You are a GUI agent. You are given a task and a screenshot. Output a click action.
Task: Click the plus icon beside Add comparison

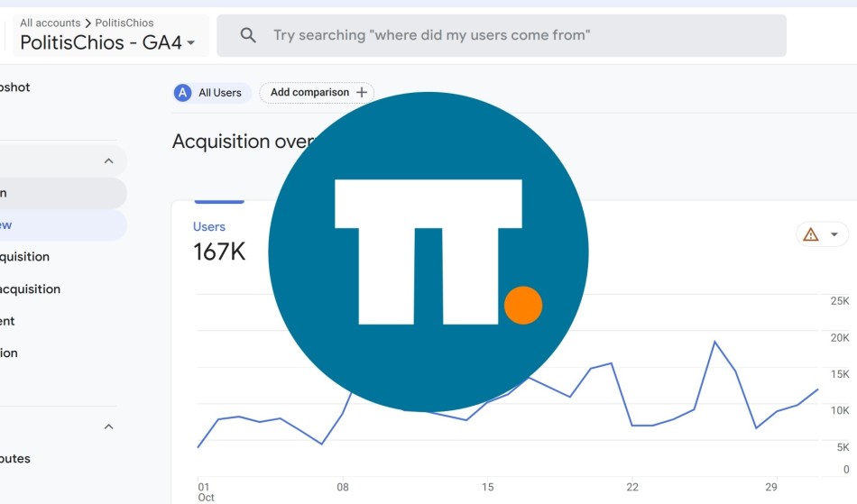coord(361,92)
